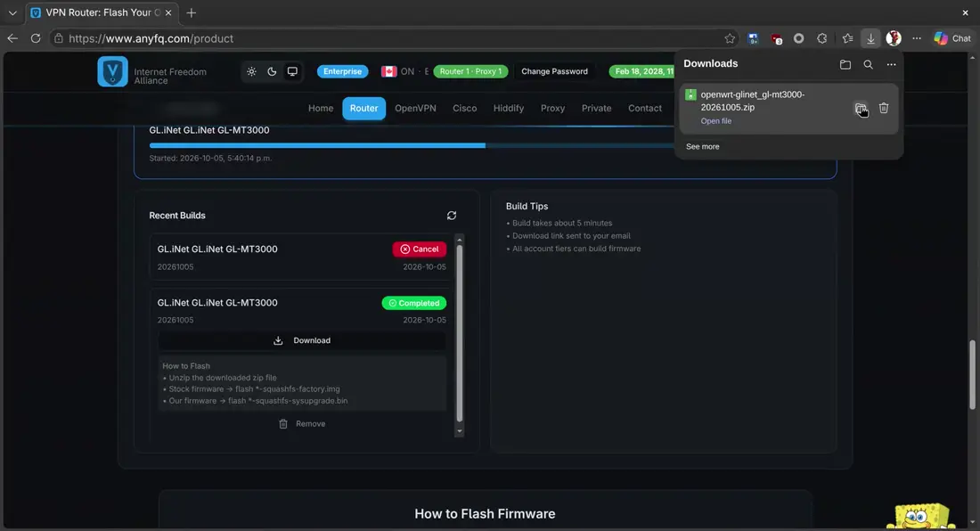The width and height of the screenshot is (980, 531).
Task: Switch to dark theme moon icon
Action: (x=272, y=71)
